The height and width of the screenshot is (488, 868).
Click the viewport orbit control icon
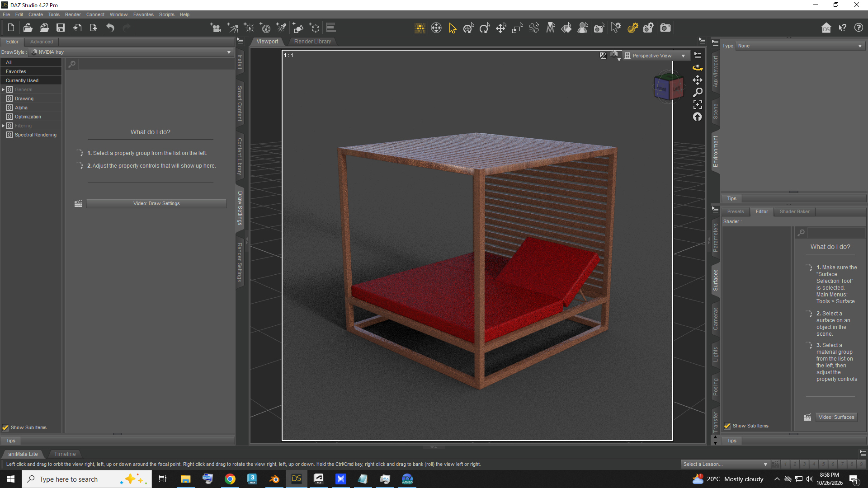pyautogui.click(x=698, y=68)
